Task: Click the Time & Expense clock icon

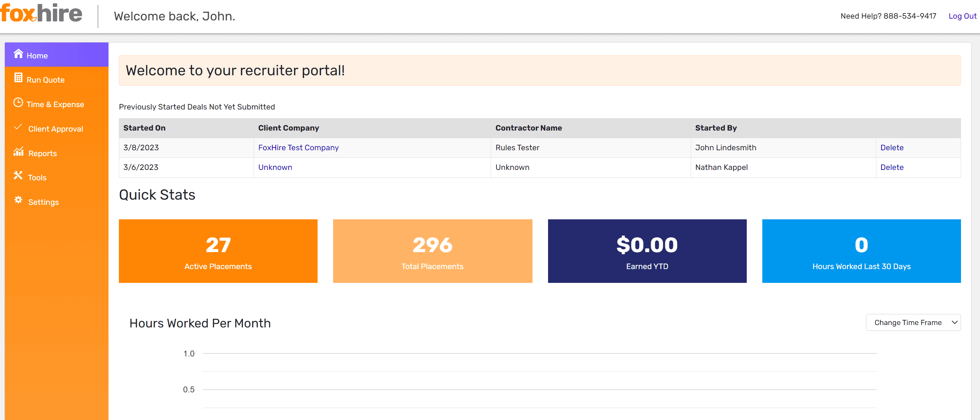Action: coord(18,103)
